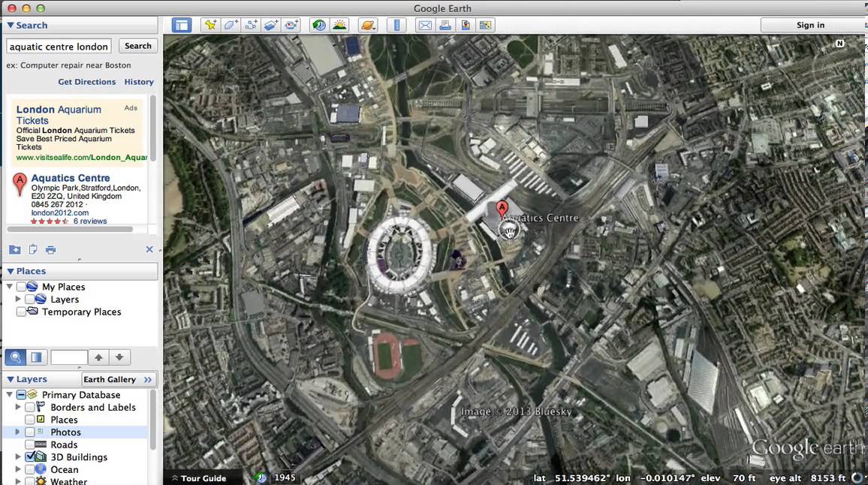This screenshot has width=868, height=485.
Task: Enable the Ocean layer
Action: coord(30,469)
